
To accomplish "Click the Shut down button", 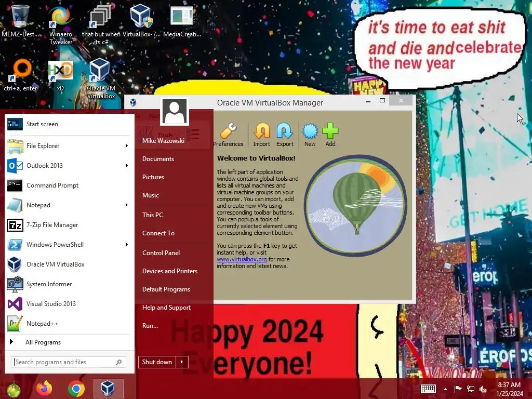I will (x=157, y=362).
